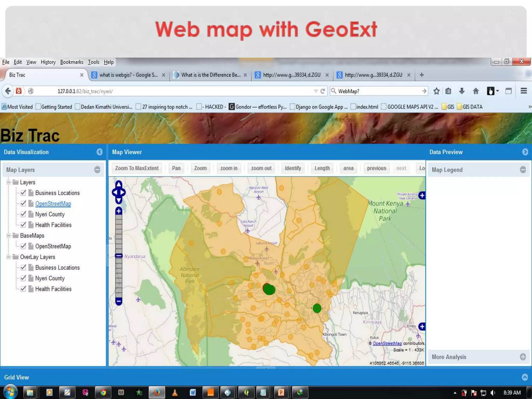This screenshot has height=399, width=532.
Task: Click OpenStreetMap attribution link on map
Action: pos(387,343)
